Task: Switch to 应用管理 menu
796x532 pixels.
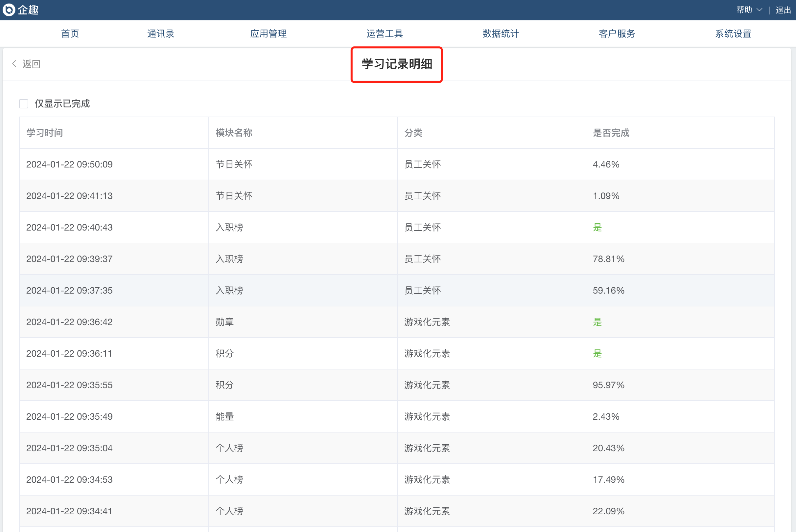Action: coord(268,33)
